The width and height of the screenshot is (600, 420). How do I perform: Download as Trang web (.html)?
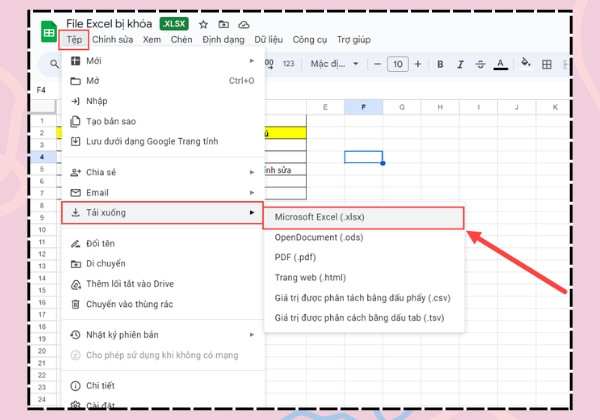click(x=364, y=278)
